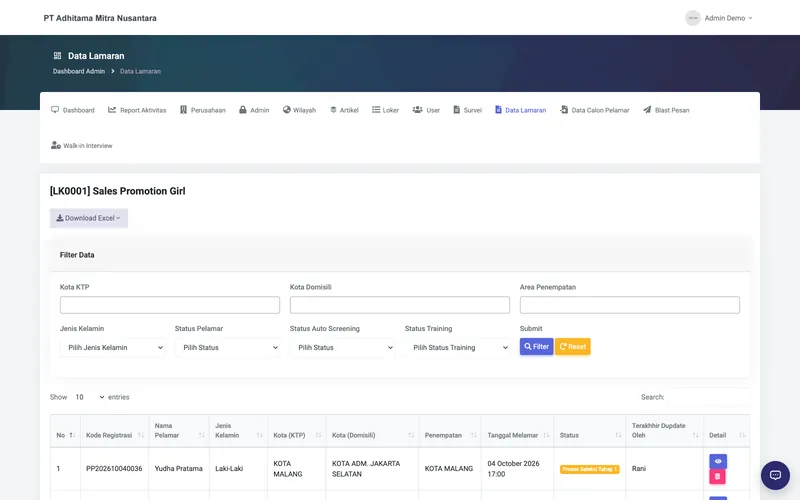Focus the Kota KTP input field
The image size is (800, 500).
[170, 305]
